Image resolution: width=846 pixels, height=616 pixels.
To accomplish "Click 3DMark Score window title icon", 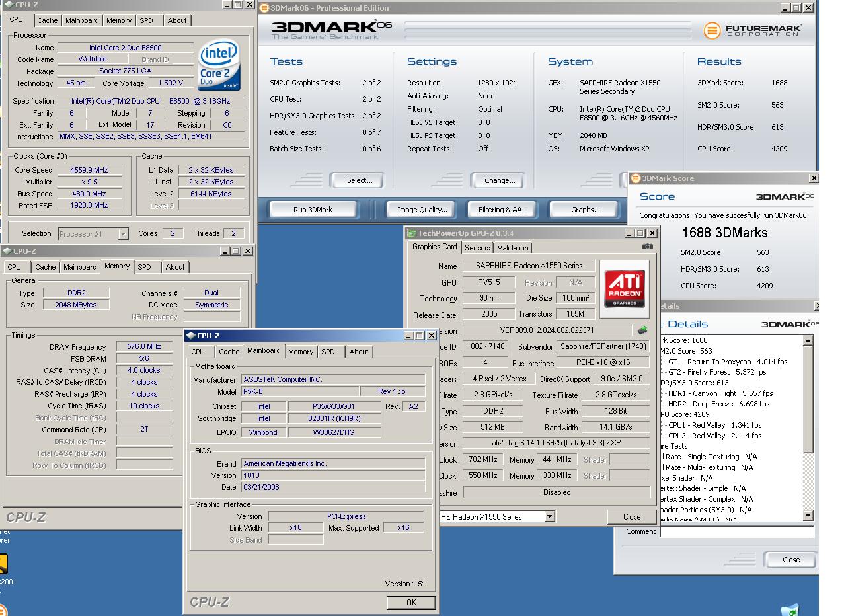I will coord(636,178).
